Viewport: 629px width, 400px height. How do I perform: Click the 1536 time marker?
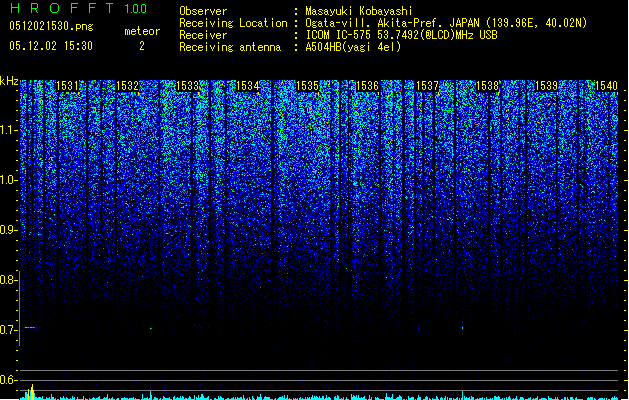367,86
